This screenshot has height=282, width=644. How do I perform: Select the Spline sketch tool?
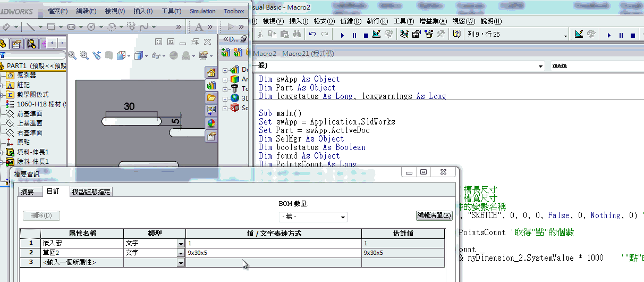(x=143, y=27)
